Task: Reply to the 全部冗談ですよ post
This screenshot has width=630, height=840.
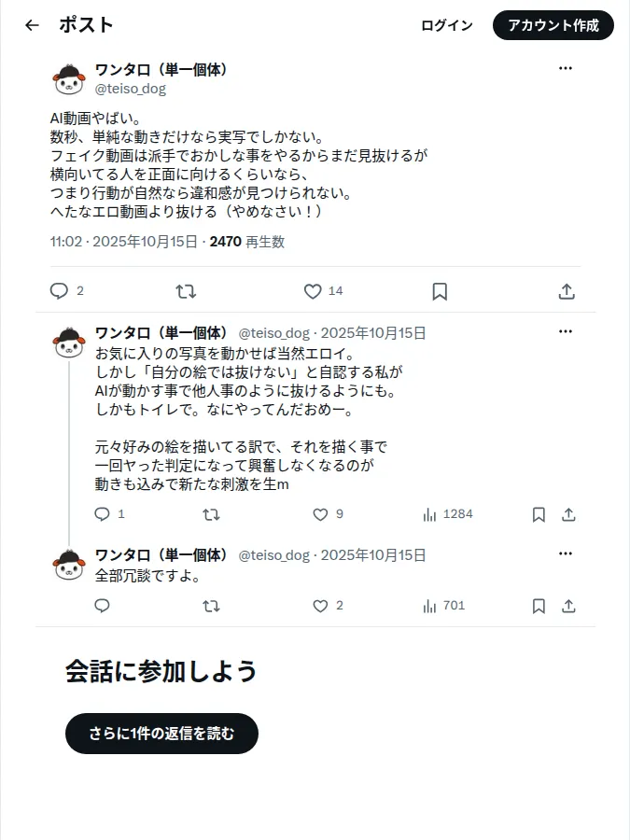Action: [x=102, y=606]
